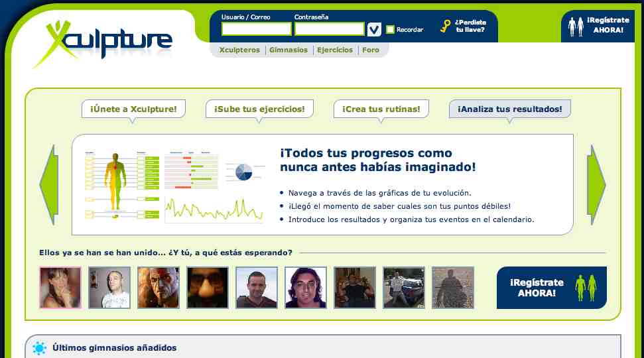Click the body muscle diagram image

click(x=122, y=185)
